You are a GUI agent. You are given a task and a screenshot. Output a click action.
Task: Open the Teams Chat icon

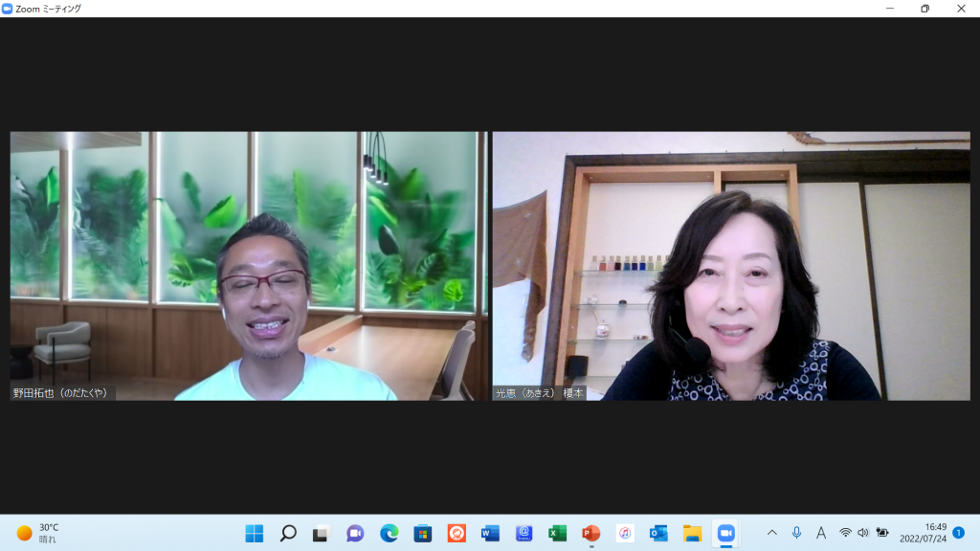[355, 533]
